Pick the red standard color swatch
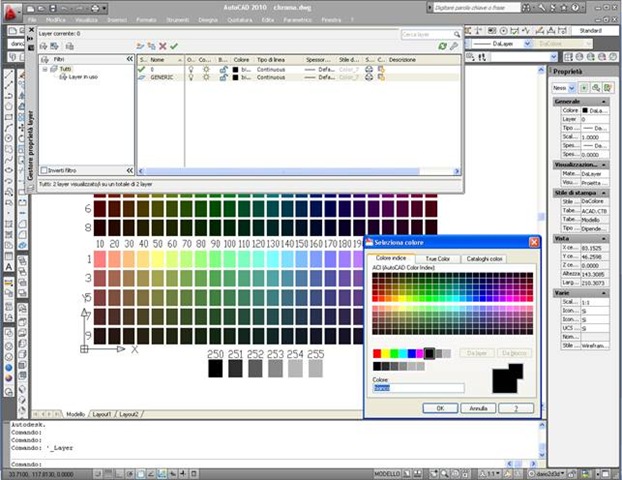Viewport: 622px width, 480px height. tap(377, 353)
